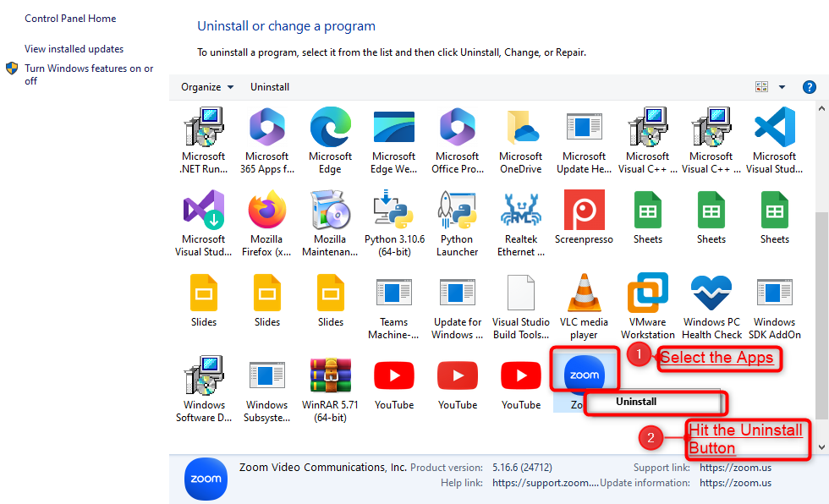This screenshot has height=504, width=829.
Task: Select the Screenpresso program icon
Action: pos(584,211)
